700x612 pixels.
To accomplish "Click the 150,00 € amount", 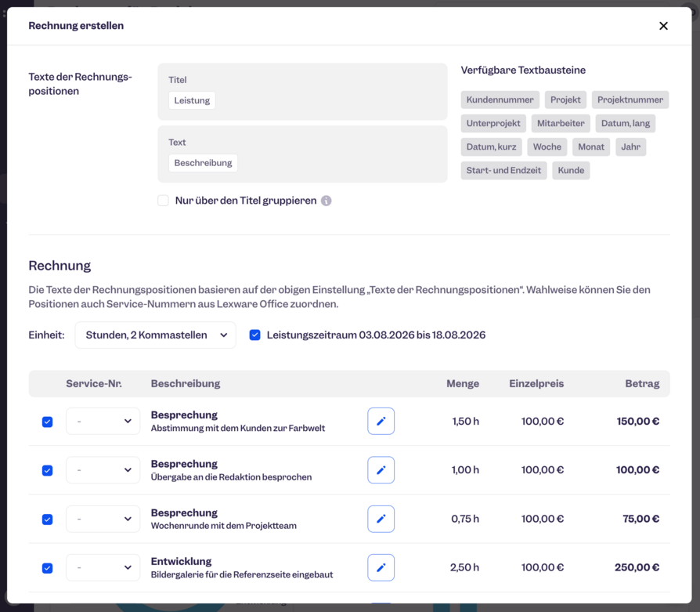I will coord(638,422).
